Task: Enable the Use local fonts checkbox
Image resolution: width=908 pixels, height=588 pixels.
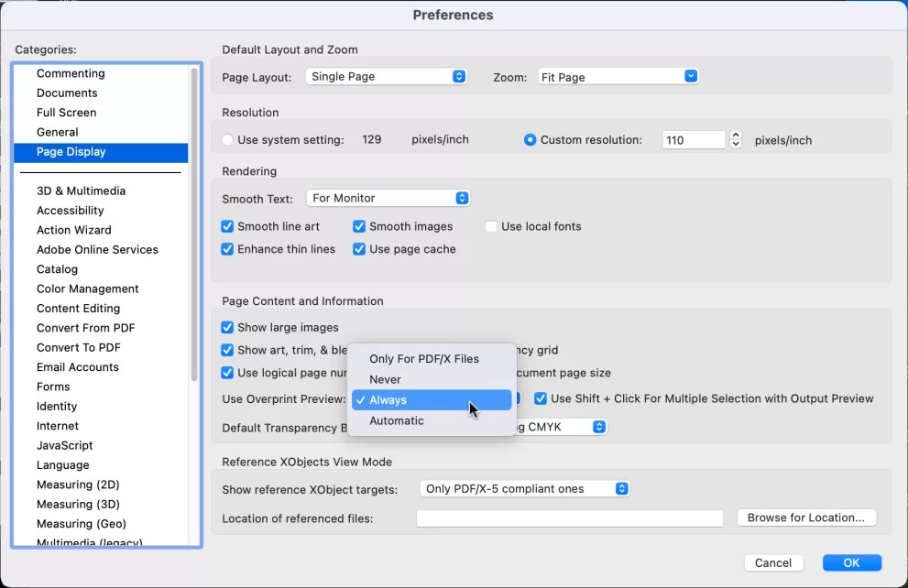Action: [491, 226]
